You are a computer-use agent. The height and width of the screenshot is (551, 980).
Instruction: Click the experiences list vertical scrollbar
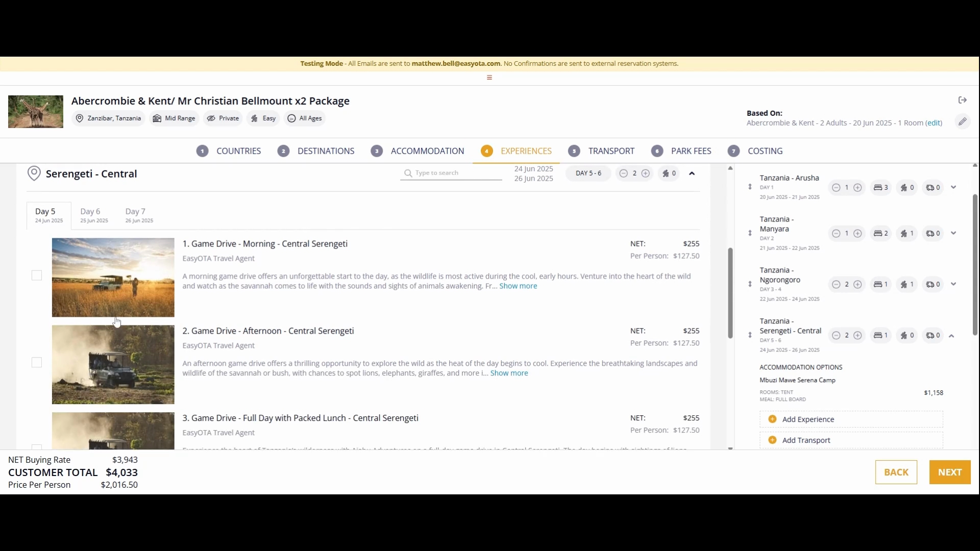click(x=730, y=293)
